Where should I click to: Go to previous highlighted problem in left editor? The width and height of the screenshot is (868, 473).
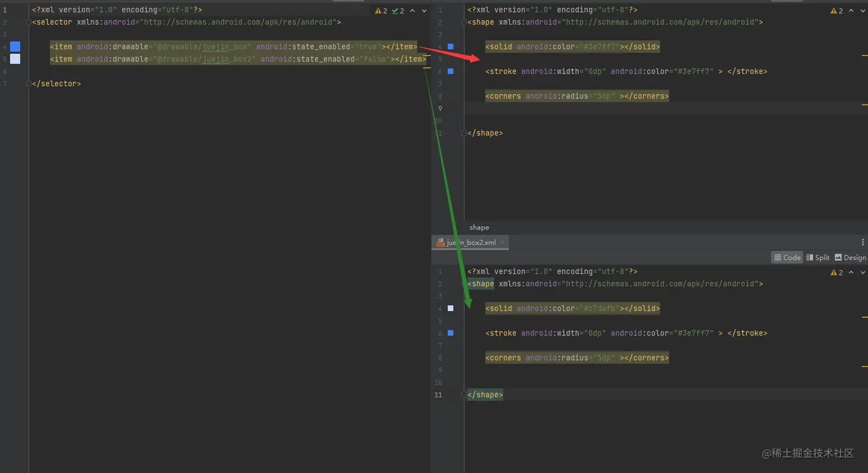click(412, 11)
